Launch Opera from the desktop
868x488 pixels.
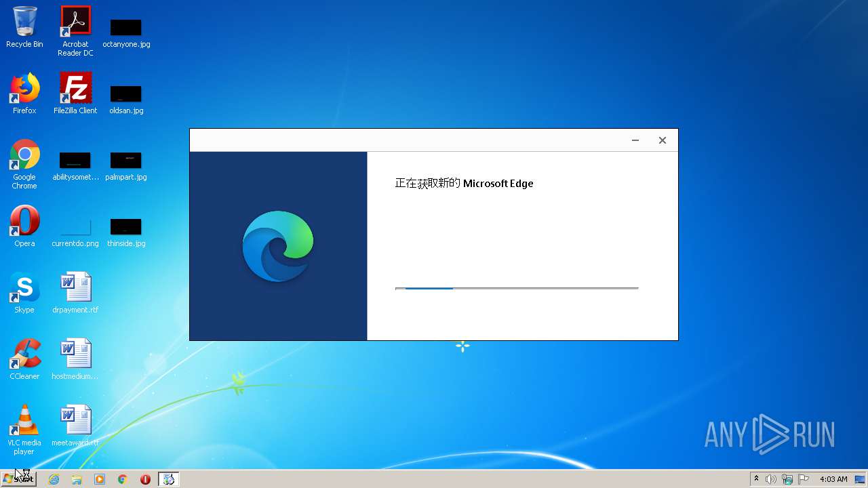click(24, 226)
